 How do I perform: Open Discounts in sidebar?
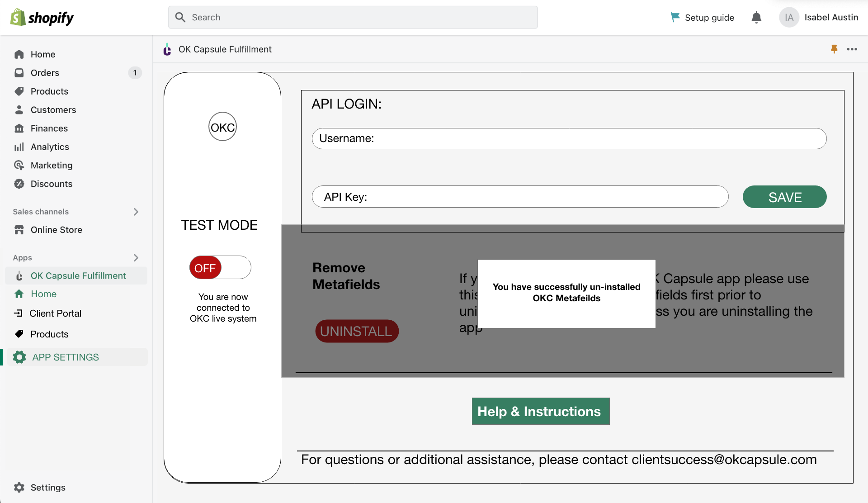click(51, 184)
